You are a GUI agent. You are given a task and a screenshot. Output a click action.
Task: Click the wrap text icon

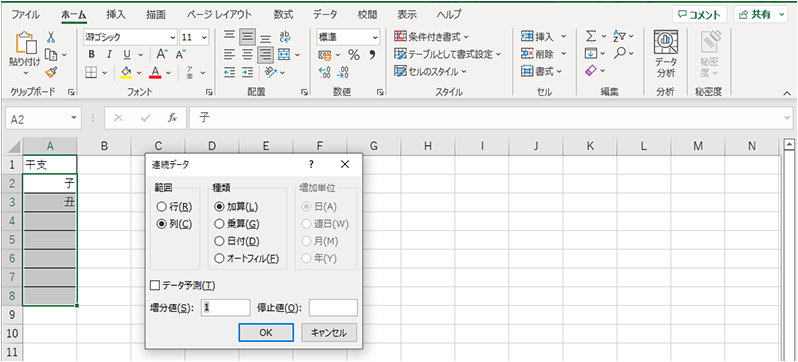[285, 37]
